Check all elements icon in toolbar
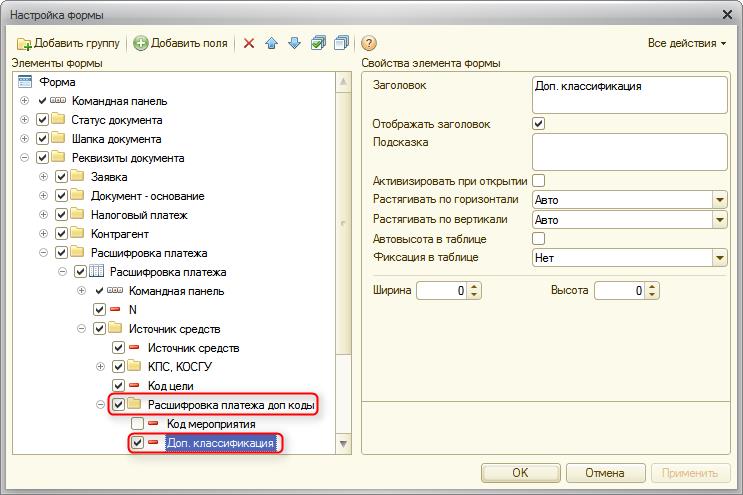Screen dimensions: 743x495 point(318,44)
